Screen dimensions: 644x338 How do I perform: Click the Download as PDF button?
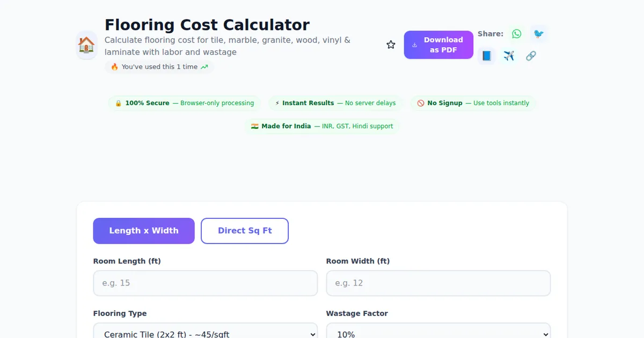pyautogui.click(x=438, y=45)
